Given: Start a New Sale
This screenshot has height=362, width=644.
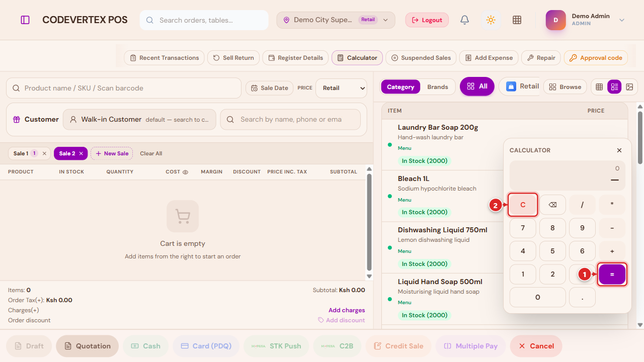Looking at the screenshot, I should coord(112,153).
